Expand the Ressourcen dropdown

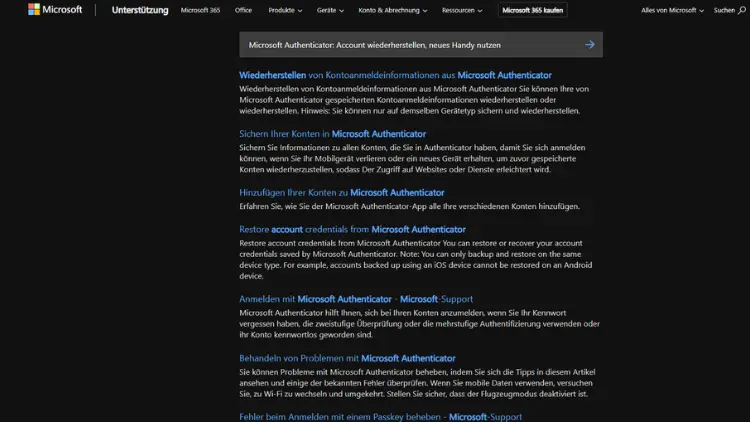point(462,10)
